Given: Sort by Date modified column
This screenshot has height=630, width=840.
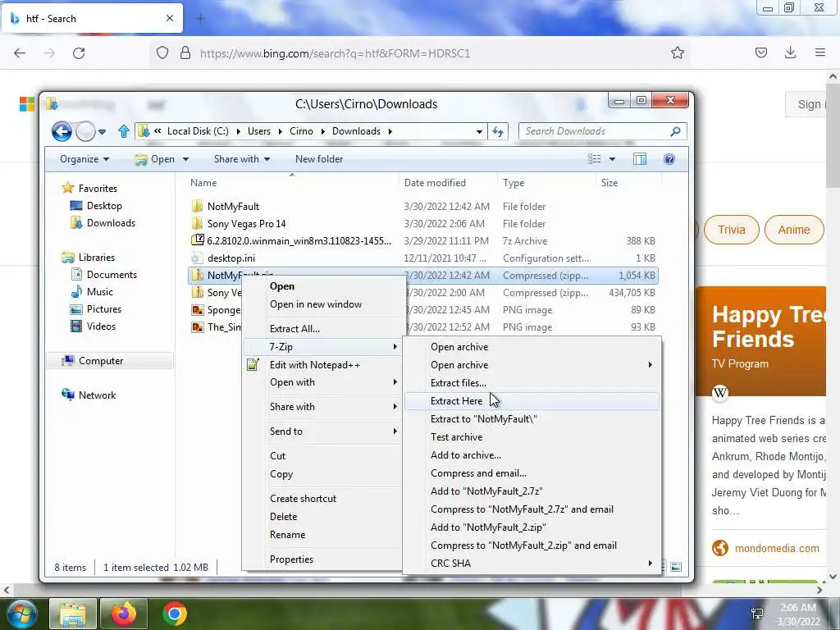Looking at the screenshot, I should [448, 183].
